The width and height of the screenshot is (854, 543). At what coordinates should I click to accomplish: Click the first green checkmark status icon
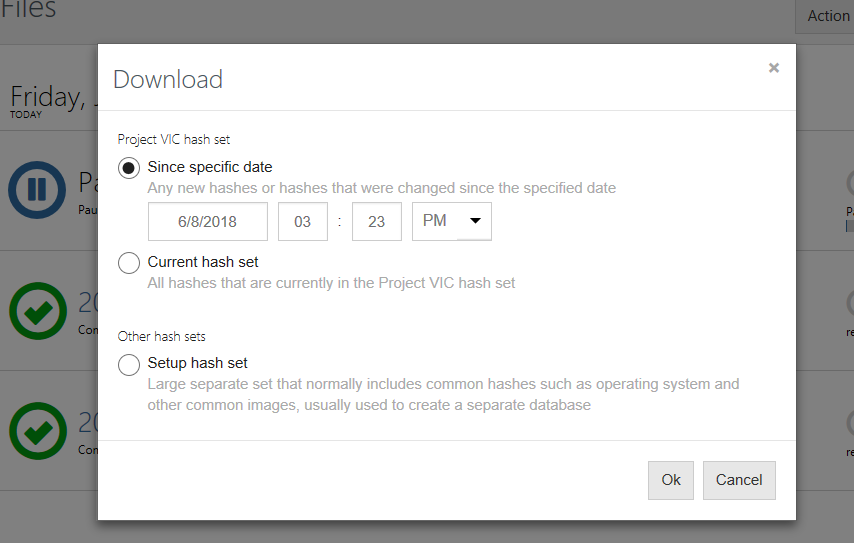[38, 311]
